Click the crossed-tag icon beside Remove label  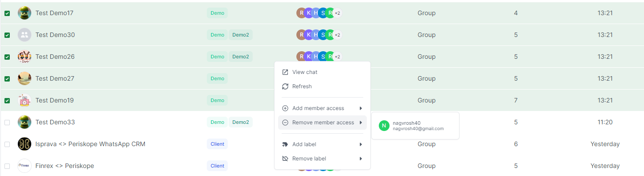point(285,159)
